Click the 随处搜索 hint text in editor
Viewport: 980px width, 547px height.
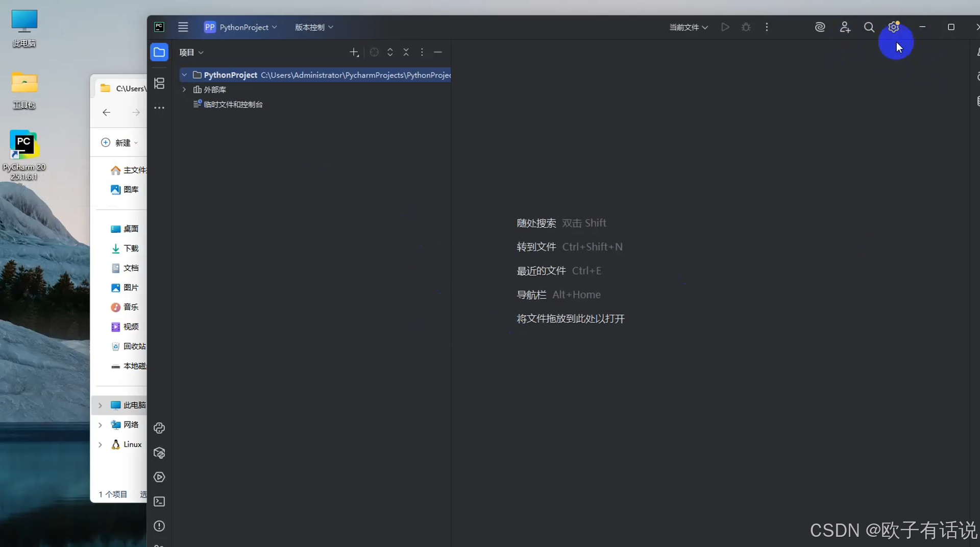[x=536, y=223]
